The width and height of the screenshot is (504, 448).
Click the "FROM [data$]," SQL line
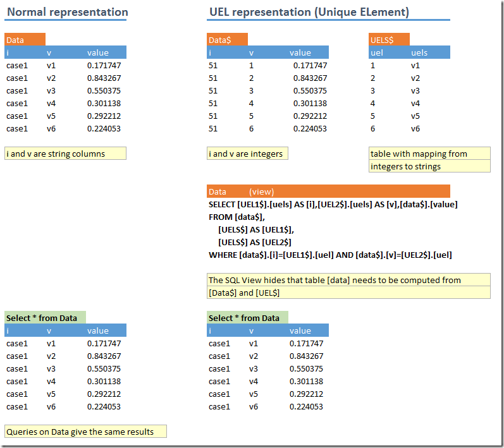(x=237, y=217)
